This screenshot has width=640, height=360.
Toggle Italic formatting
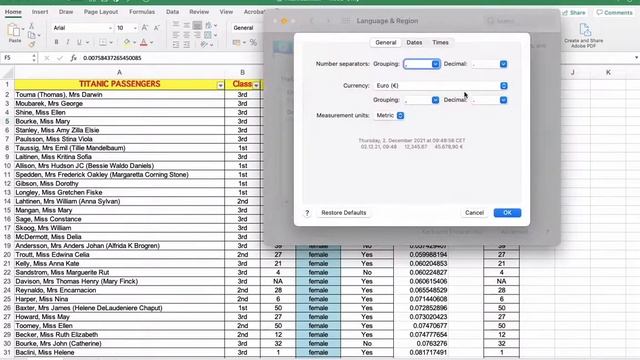(68, 42)
